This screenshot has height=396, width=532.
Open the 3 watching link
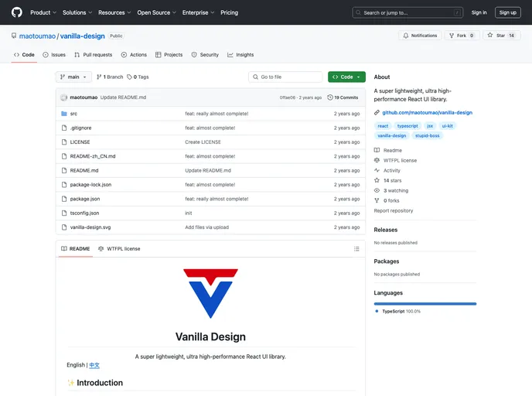pyautogui.click(x=391, y=191)
